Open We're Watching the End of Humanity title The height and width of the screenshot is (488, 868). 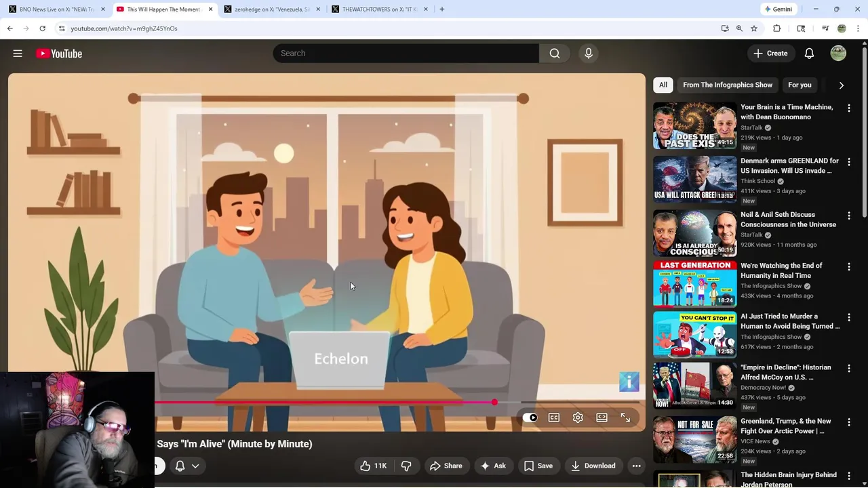(781, 270)
